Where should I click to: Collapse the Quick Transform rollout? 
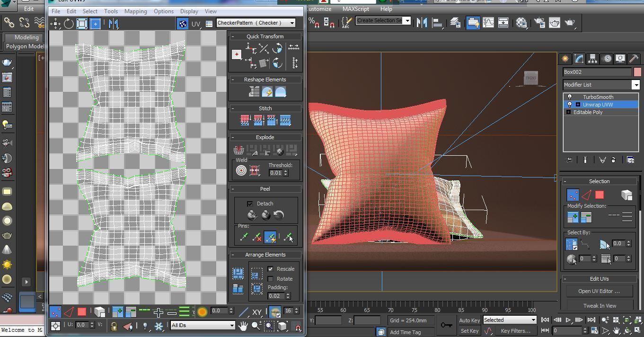pyautogui.click(x=265, y=36)
